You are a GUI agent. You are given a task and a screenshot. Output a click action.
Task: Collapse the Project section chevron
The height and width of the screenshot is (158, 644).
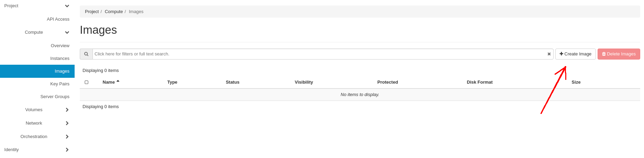tap(67, 6)
